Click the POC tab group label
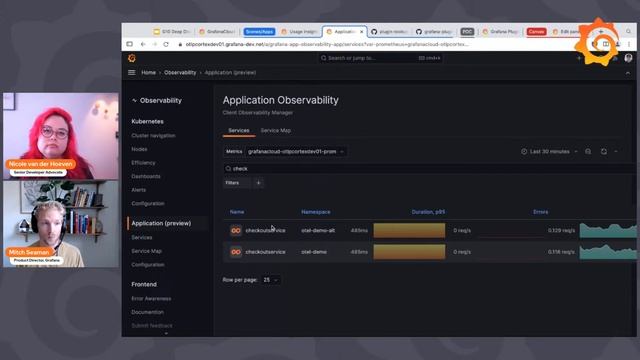 click(467, 31)
